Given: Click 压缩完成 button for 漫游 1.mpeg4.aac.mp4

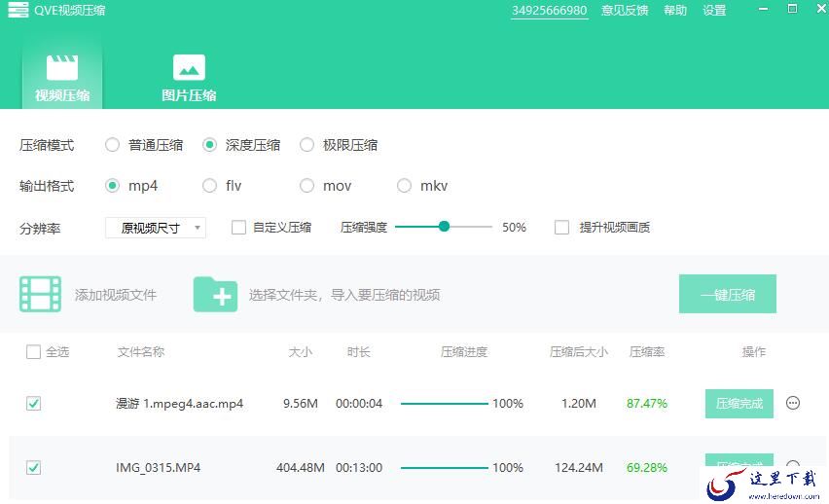Looking at the screenshot, I should (739, 404).
